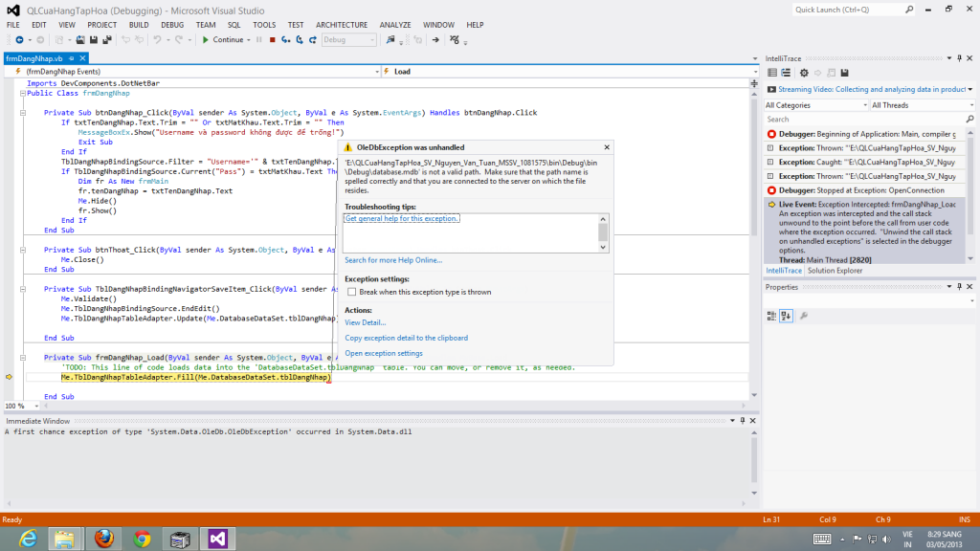
Task: Click the Step Over debug icon
Action: coord(300,40)
